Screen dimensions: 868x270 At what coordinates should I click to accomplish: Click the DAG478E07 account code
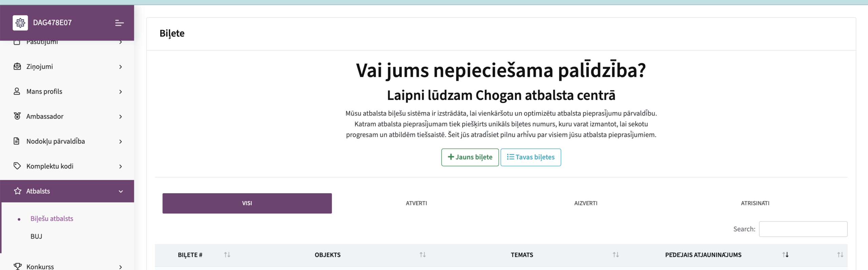click(52, 23)
